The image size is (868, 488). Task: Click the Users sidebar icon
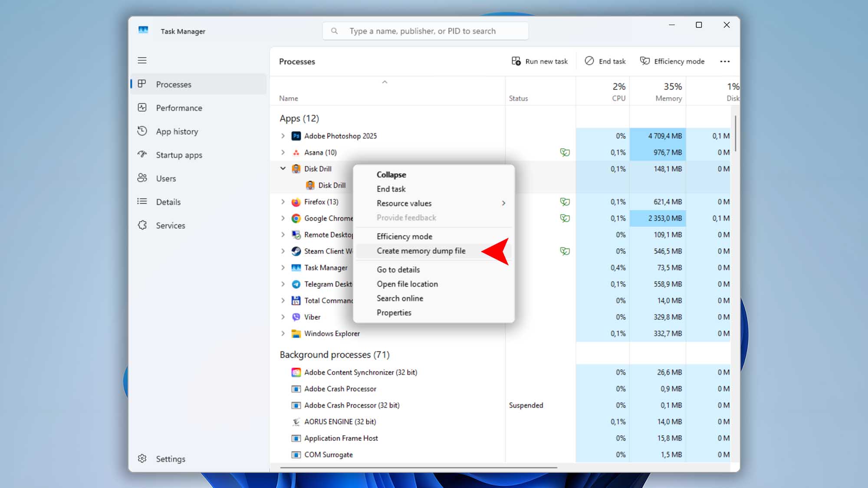pos(142,178)
